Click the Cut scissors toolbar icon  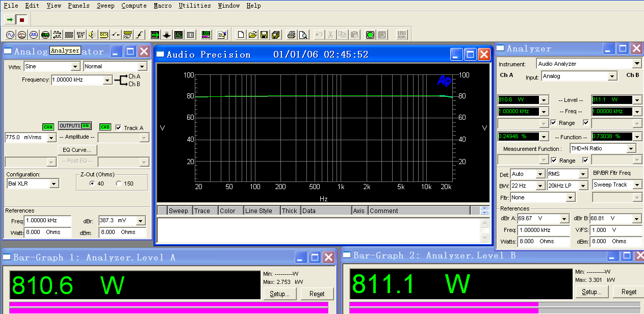pyautogui.click(x=330, y=35)
